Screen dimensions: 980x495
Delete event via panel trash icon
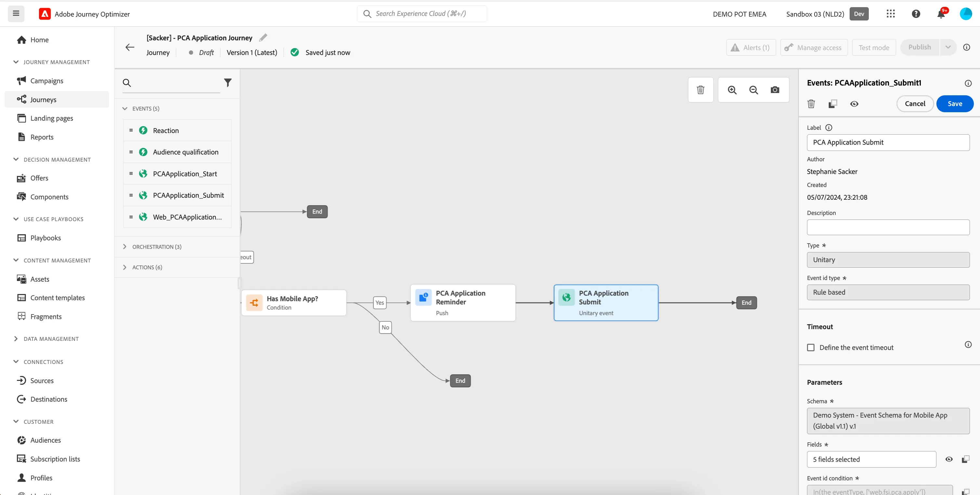pyautogui.click(x=811, y=103)
